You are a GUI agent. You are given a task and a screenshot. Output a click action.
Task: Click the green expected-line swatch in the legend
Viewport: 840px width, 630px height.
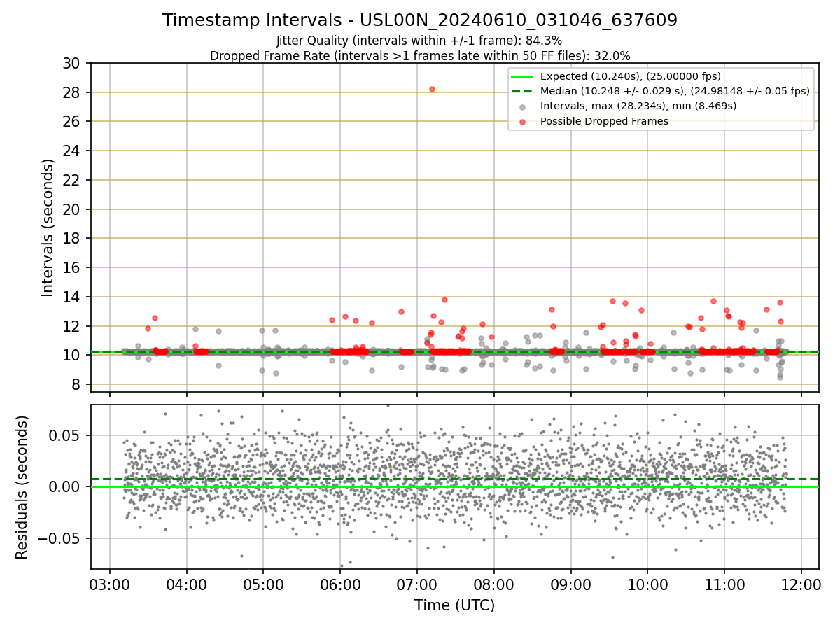[x=523, y=76]
